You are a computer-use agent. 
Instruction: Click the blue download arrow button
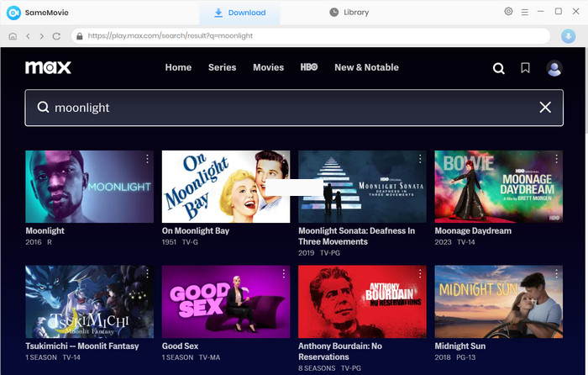pos(568,36)
